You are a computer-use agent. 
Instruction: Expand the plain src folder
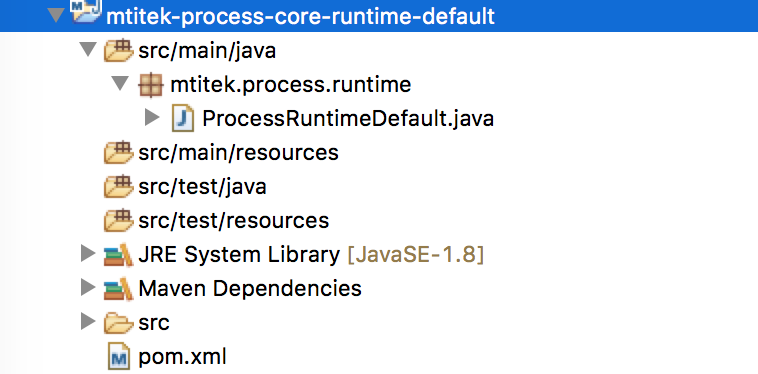click(x=88, y=321)
